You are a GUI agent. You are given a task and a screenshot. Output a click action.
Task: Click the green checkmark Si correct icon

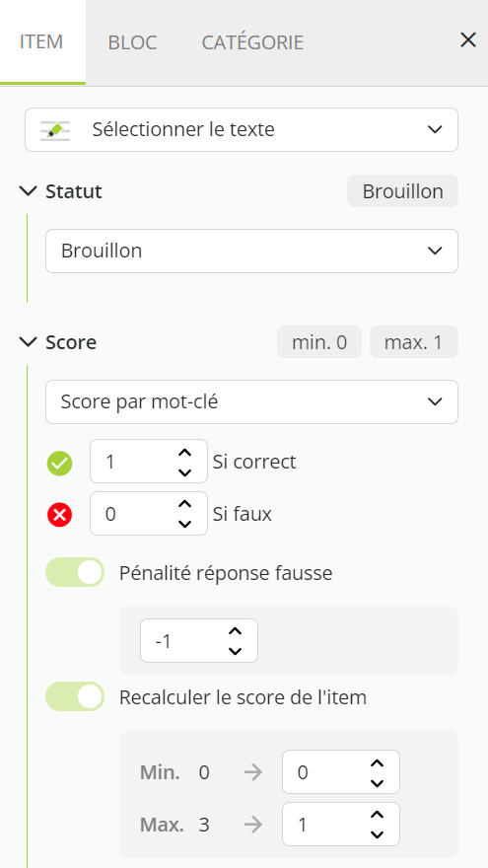60,463
